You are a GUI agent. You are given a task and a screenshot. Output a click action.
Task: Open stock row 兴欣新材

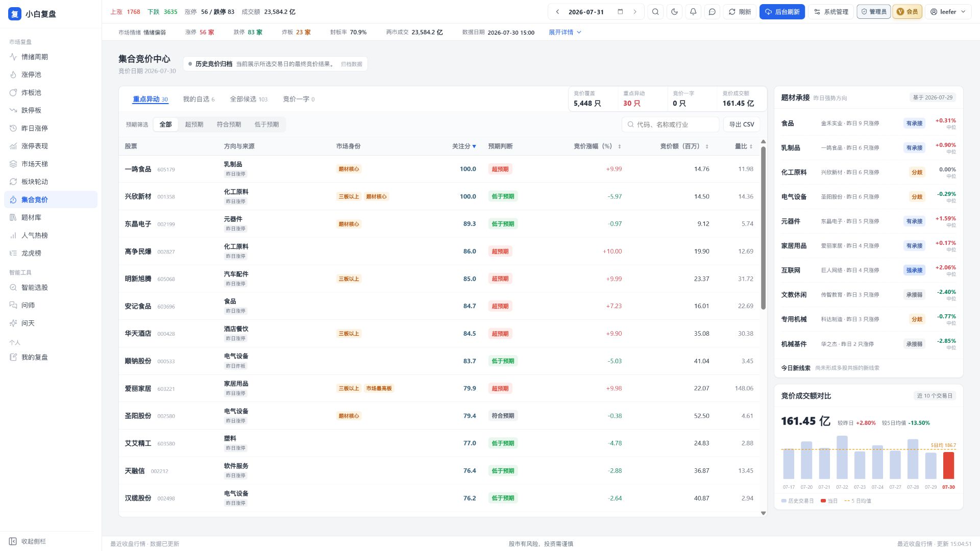coord(439,196)
